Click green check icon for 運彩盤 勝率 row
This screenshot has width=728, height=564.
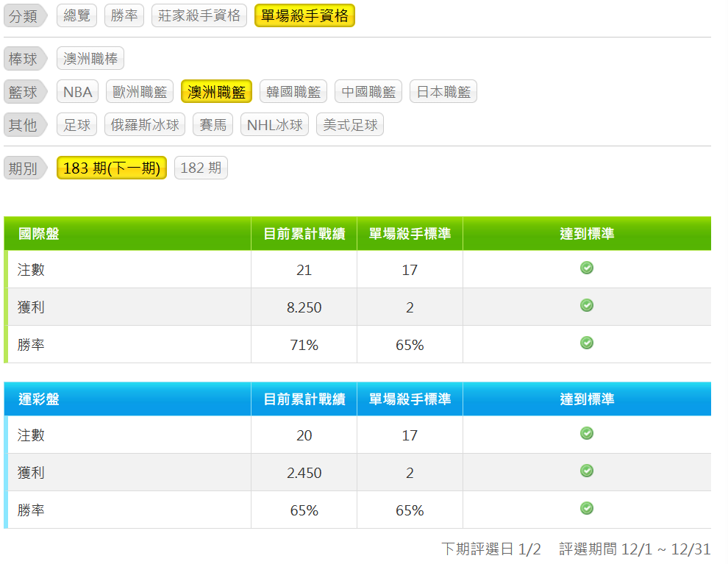(x=586, y=508)
